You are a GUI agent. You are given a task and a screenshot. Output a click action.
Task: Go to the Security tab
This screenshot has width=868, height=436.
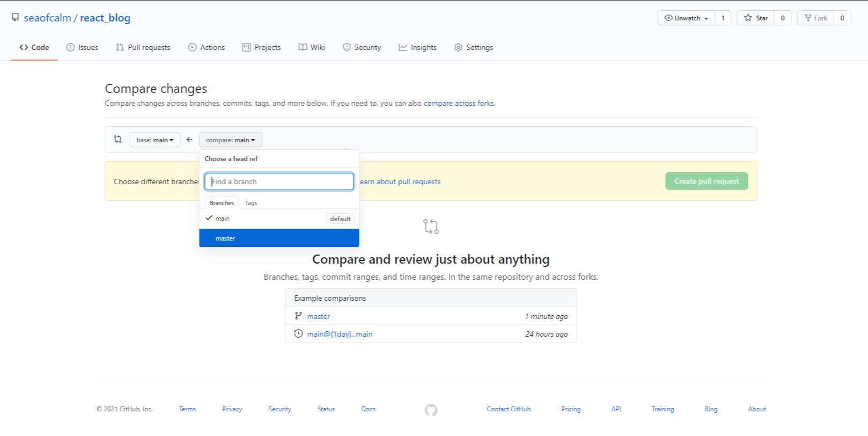(x=362, y=47)
